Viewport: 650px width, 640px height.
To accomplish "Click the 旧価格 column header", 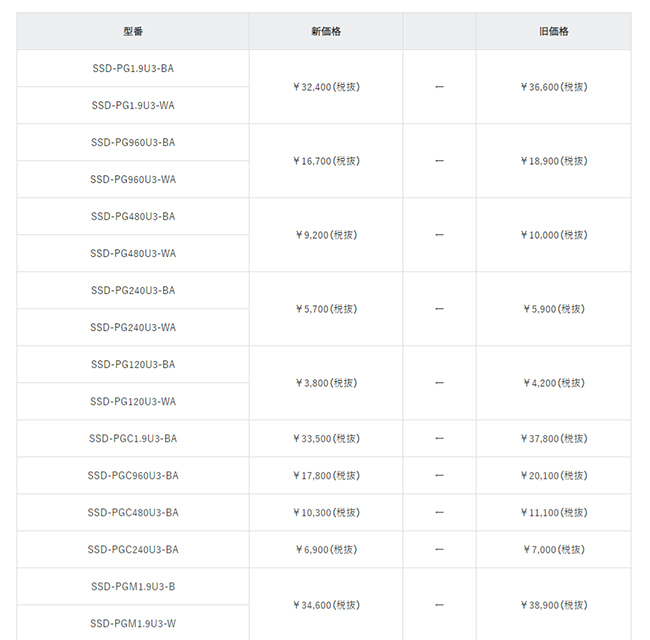I will pos(553,31).
